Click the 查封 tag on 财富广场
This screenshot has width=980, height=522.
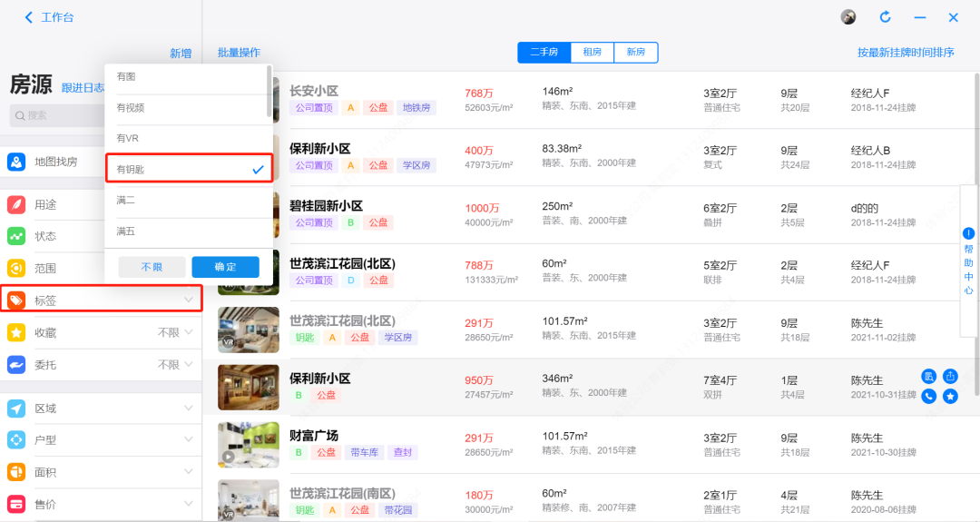403,452
